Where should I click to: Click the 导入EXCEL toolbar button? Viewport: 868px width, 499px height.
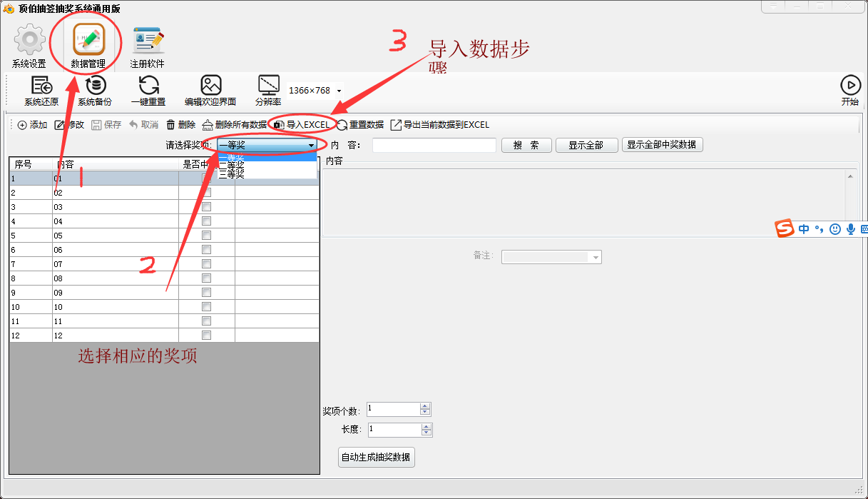302,125
